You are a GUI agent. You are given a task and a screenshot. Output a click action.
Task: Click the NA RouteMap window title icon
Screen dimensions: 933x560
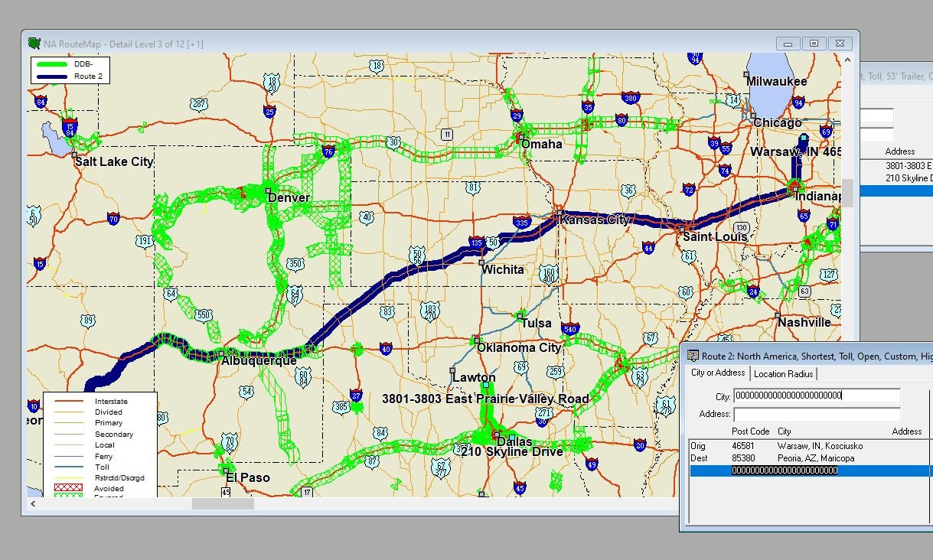tap(34, 44)
